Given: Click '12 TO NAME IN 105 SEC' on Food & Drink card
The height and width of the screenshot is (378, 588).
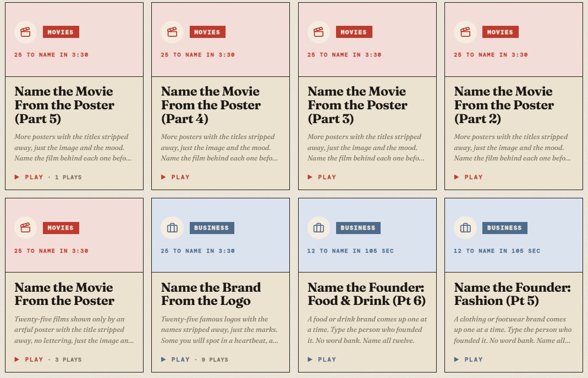Looking at the screenshot, I should coord(350,251).
